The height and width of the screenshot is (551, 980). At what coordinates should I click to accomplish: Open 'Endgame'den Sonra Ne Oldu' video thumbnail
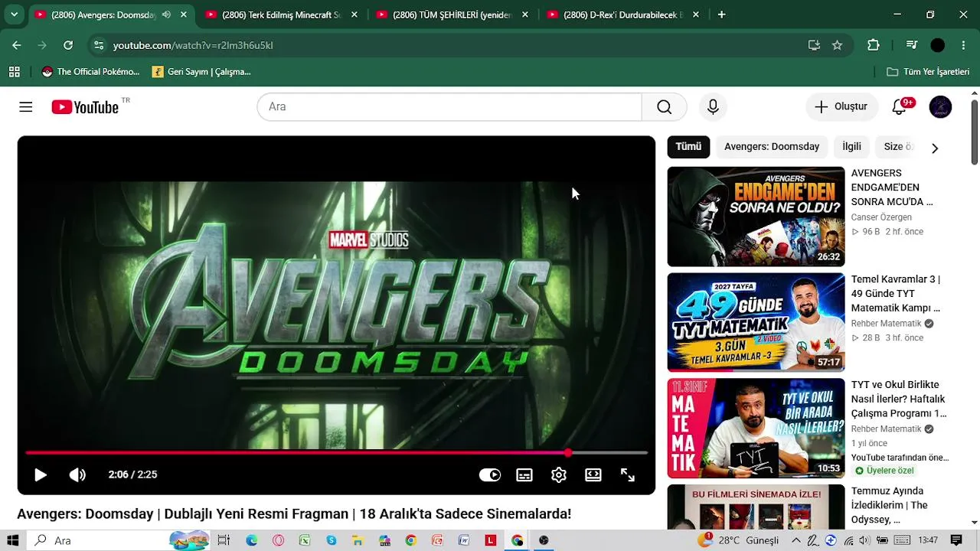click(x=756, y=217)
